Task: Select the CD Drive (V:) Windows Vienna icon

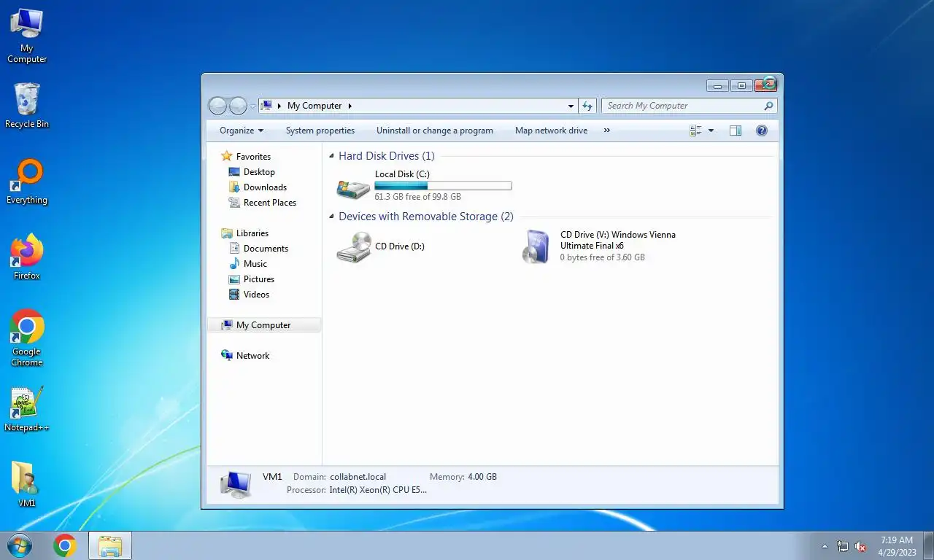Action: (x=536, y=246)
